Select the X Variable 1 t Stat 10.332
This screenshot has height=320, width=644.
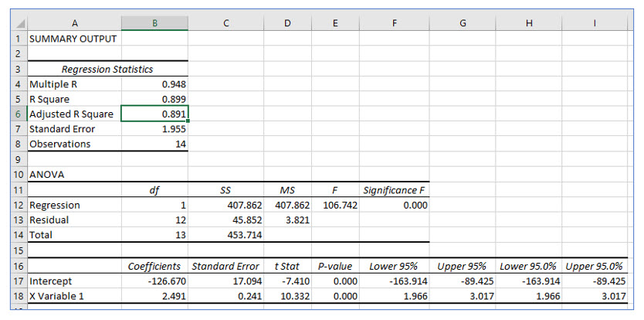pyautogui.click(x=287, y=296)
